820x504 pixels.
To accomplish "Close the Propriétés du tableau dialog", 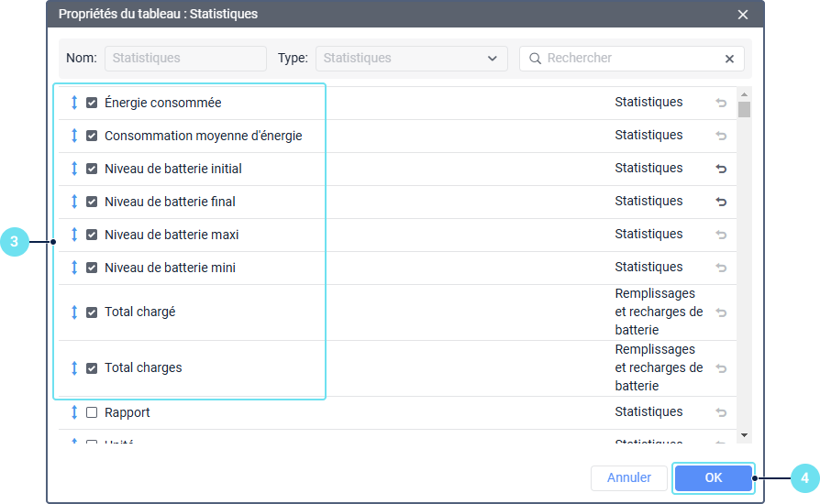I will coord(743,15).
